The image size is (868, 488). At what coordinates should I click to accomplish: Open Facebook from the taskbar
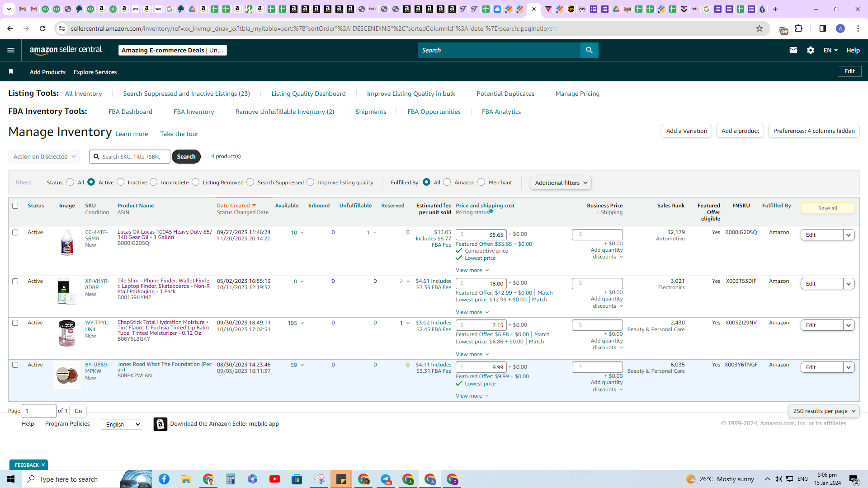[164, 479]
